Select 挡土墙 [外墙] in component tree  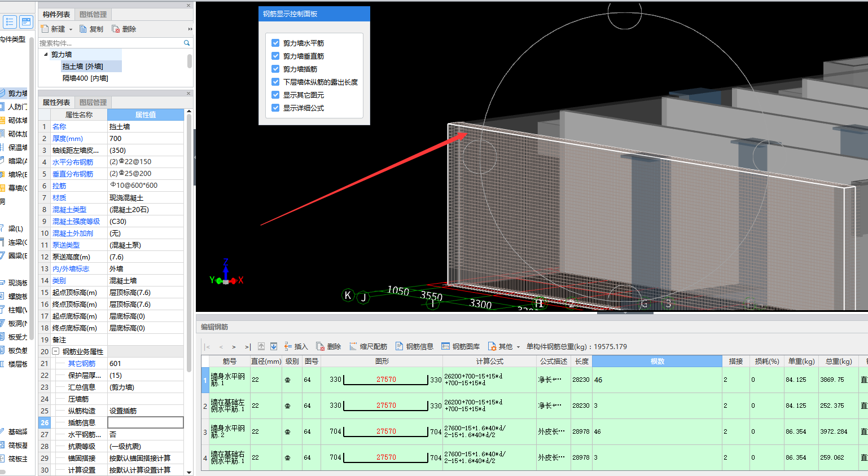click(x=83, y=67)
